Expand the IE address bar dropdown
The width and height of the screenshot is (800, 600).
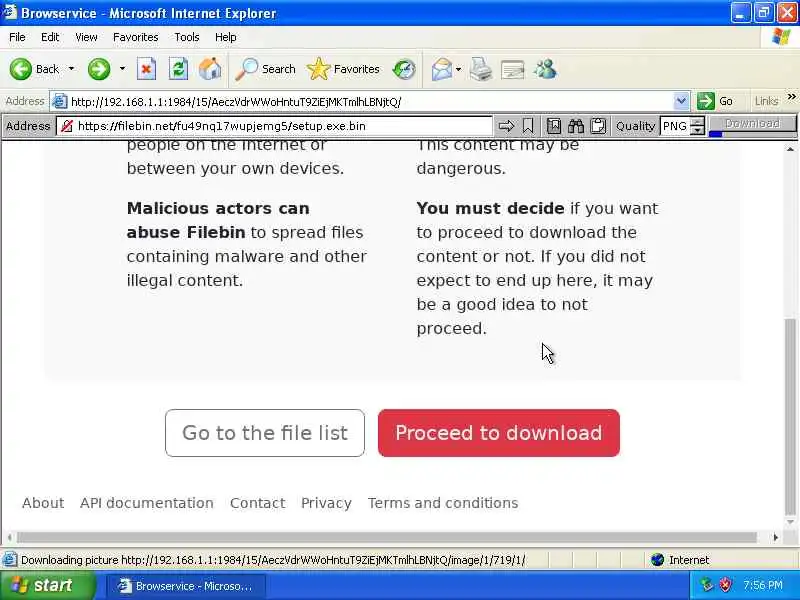point(681,102)
